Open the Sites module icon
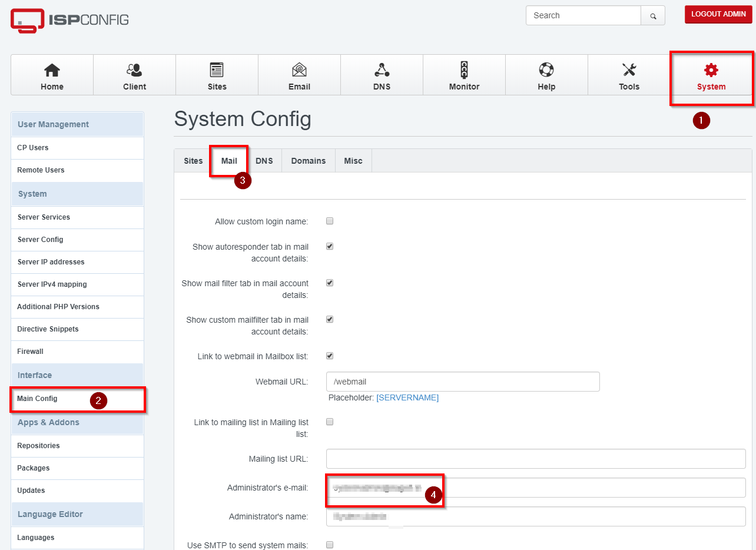The height and width of the screenshot is (550, 756). coord(217,71)
